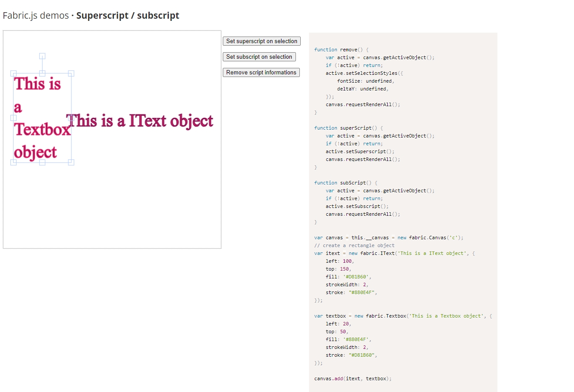Select the rotation handle above the Textbox
This screenshot has width=574, height=392.
[42, 56]
